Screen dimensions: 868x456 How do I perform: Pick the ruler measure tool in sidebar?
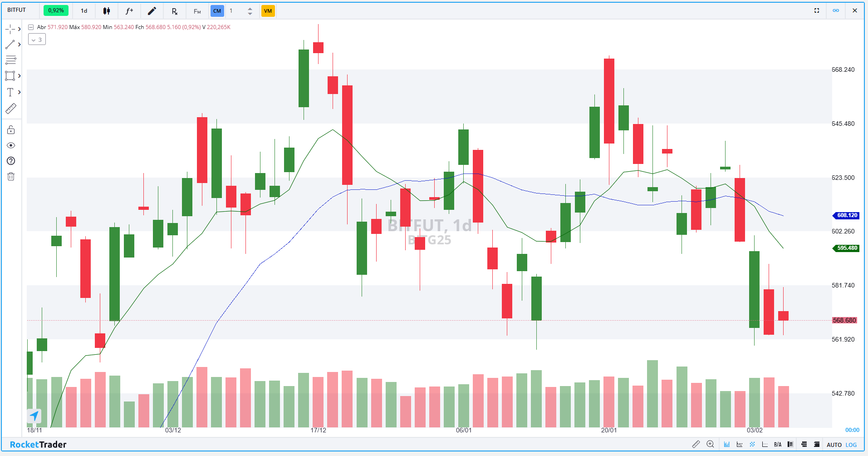click(x=10, y=109)
